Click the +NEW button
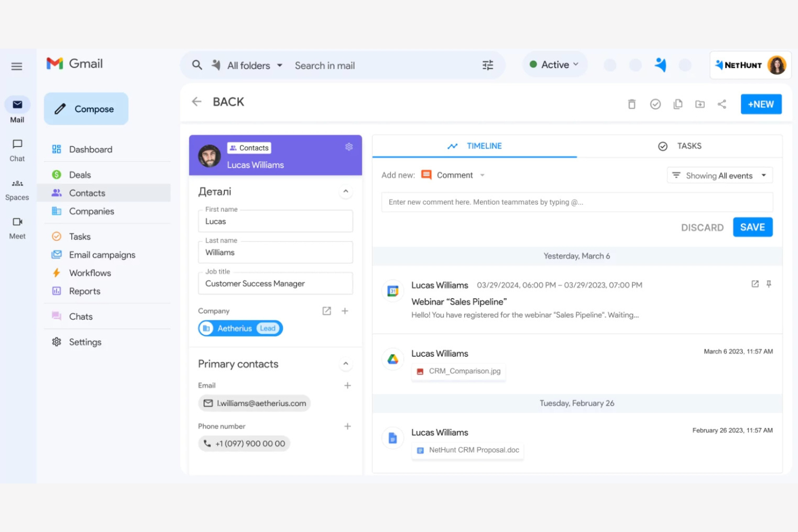 (761, 104)
